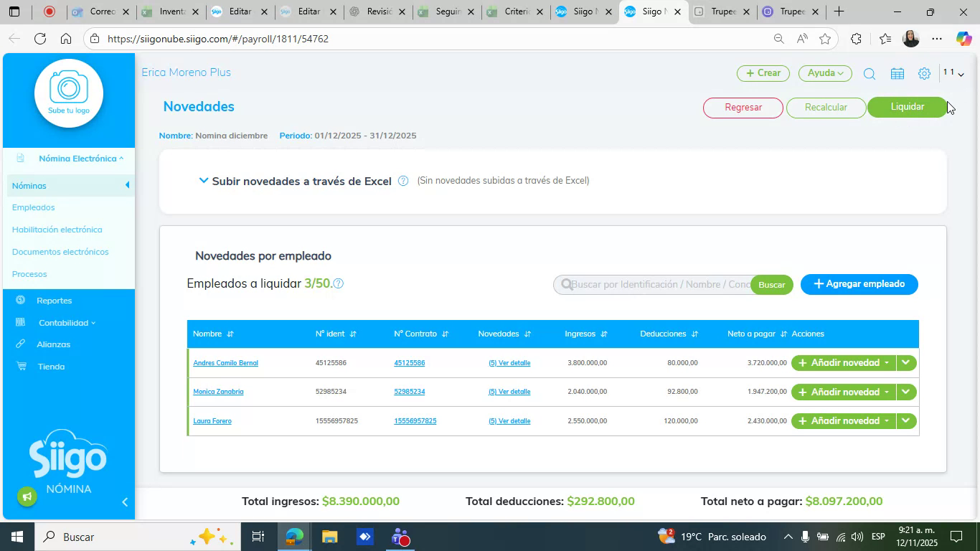Screen dimensions: 980x551
Task: Click the Recalcular button
Action: (826, 108)
